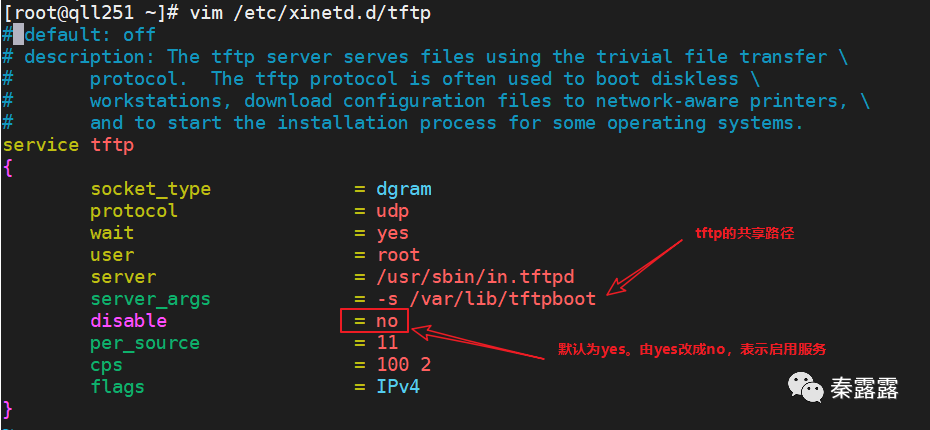Click the 'root' user value
Viewport: 930px width, 430px height.
pyautogui.click(x=399, y=255)
